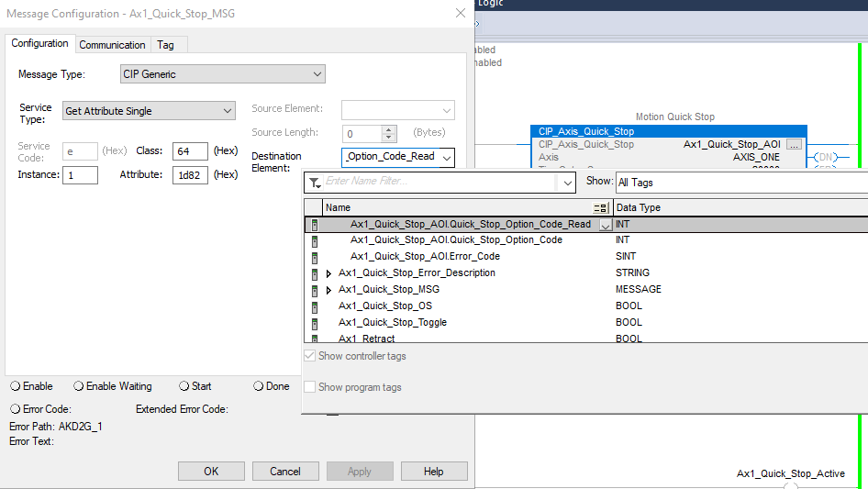Click the Error Code status indicator
Viewport: 868px width, 489px height.
pos(16,408)
